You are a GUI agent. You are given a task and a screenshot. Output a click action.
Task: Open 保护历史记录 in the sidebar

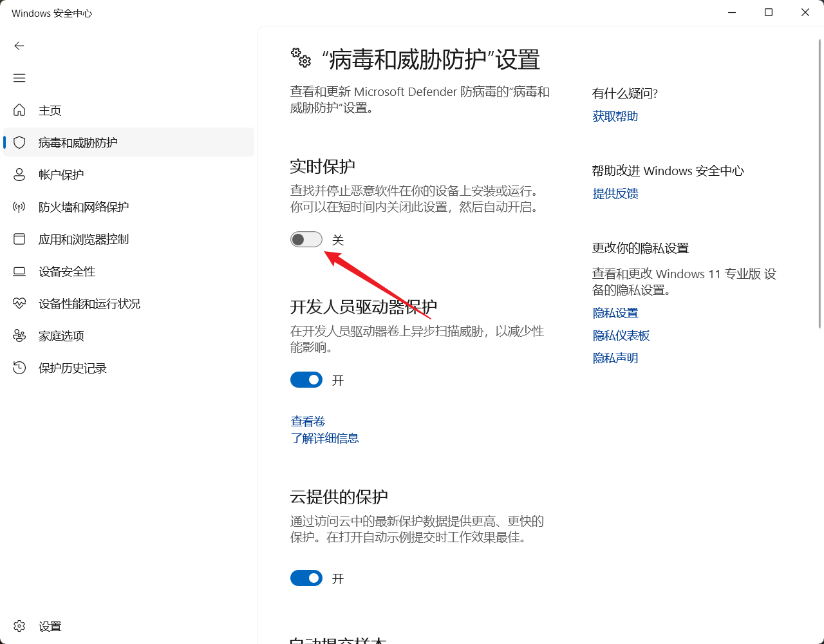click(129, 368)
